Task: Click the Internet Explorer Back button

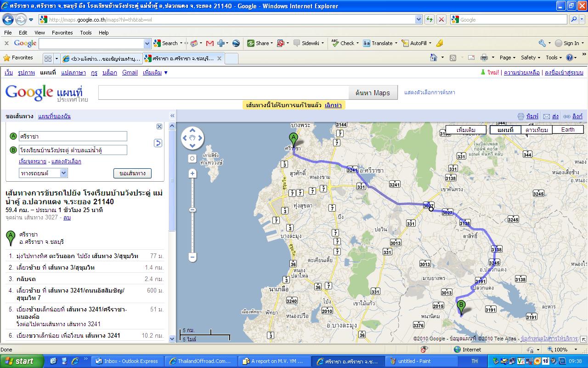Action: pos(8,19)
